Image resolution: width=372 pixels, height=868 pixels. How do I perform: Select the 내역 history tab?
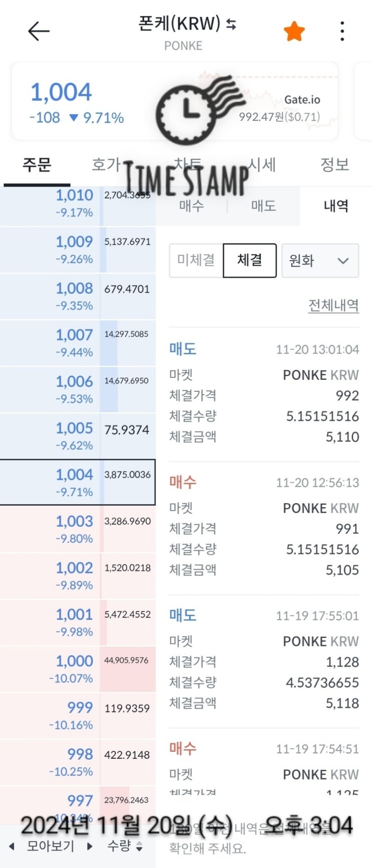(335, 206)
